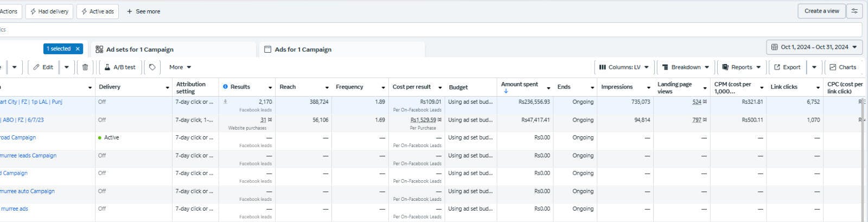The image size is (868, 222).
Task: Click the tag label icon in toolbar
Action: click(x=152, y=67)
